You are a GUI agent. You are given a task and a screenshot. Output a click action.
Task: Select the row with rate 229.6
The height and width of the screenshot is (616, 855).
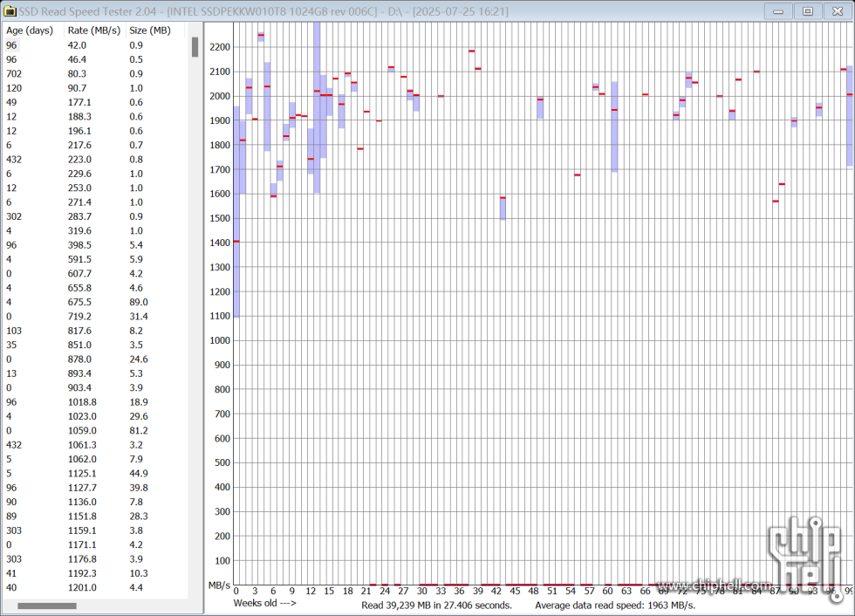96,174
